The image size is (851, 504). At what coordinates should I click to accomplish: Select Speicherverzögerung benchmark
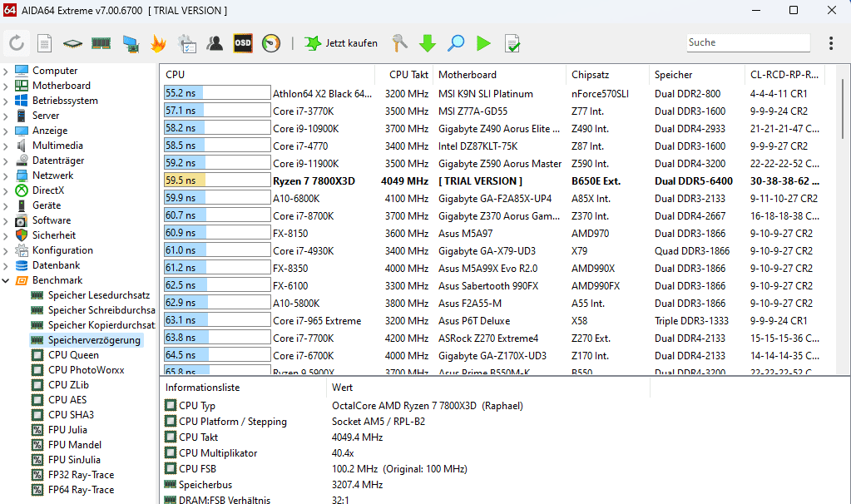click(94, 340)
